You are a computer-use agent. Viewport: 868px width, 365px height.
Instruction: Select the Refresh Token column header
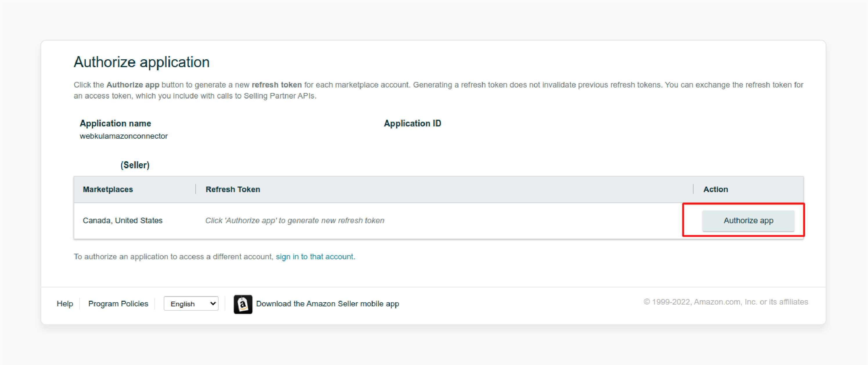233,189
